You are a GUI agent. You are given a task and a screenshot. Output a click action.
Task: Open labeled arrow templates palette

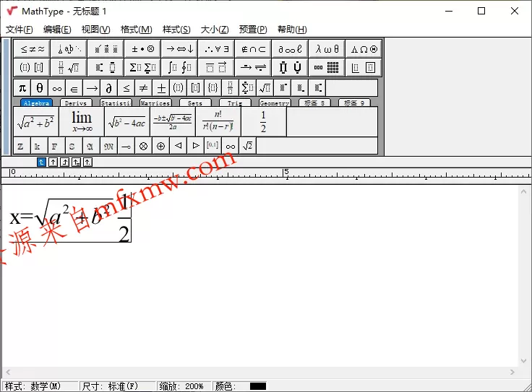point(253,67)
